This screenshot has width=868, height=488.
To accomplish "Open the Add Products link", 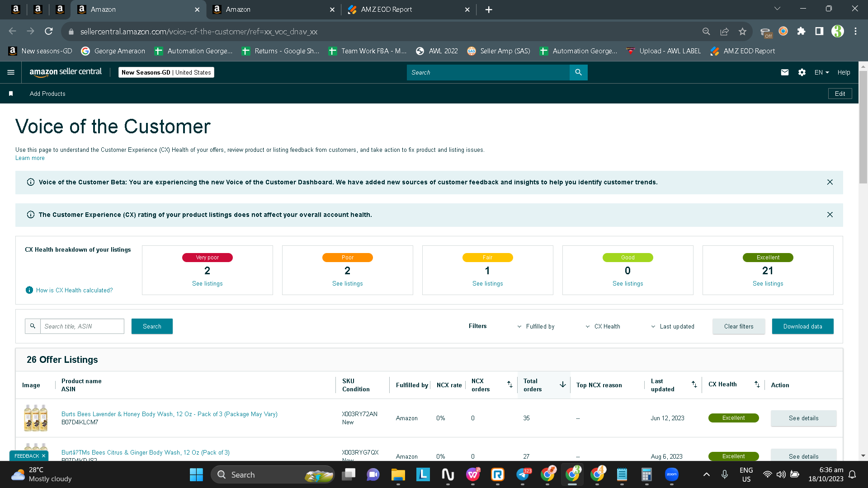I will pyautogui.click(x=47, y=94).
